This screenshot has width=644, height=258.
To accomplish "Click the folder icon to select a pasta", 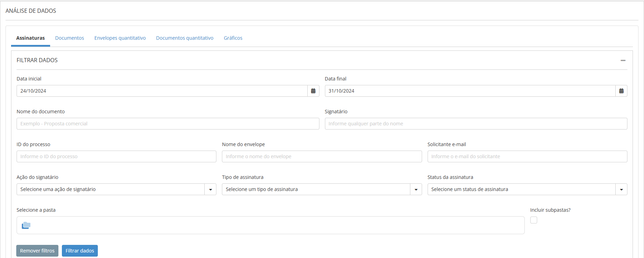I will coord(26,225).
